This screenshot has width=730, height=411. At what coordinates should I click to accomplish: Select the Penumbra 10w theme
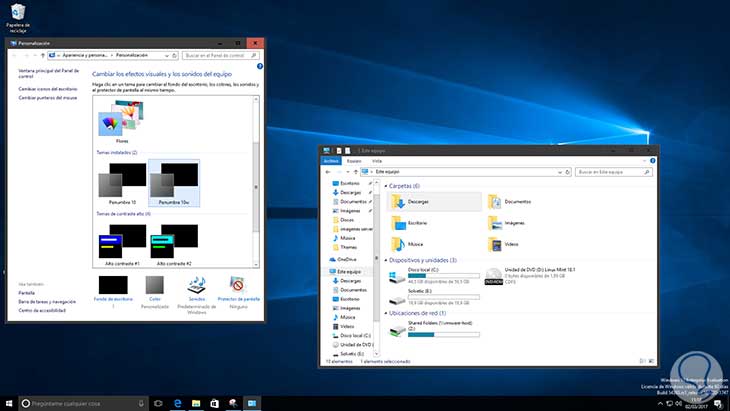point(174,183)
